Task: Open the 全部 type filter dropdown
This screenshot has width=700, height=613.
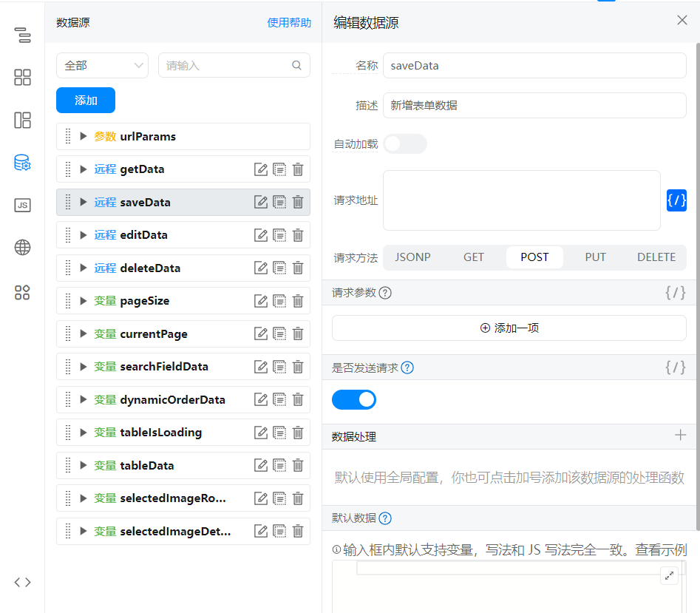Action: tap(102, 65)
